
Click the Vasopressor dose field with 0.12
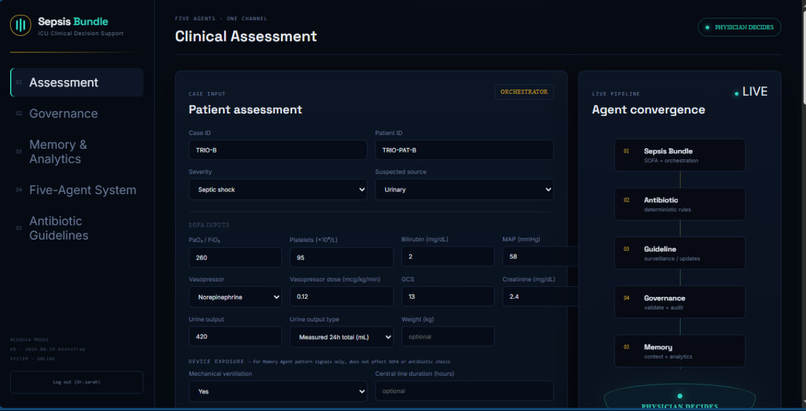tap(341, 297)
